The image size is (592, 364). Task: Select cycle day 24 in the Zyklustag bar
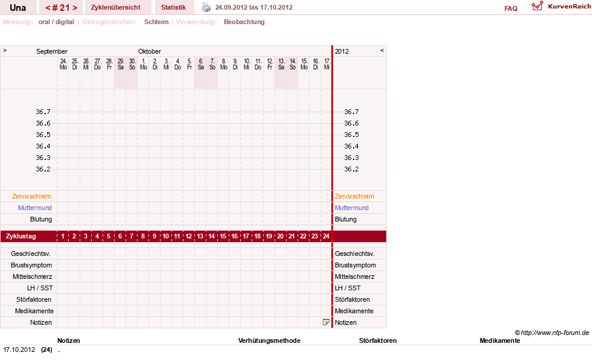pyautogui.click(x=326, y=237)
